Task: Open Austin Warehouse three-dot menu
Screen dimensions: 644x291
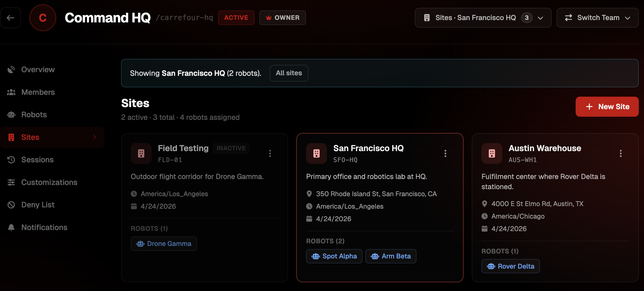Action: tap(621, 153)
